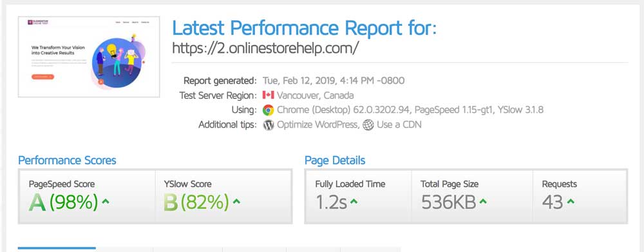Click the Page Details heading

335,160
